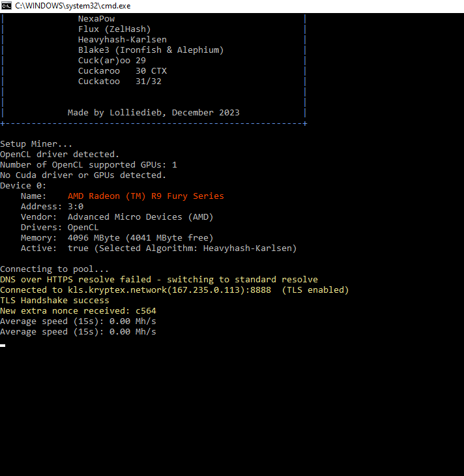
Task: Click the 'Device 0:' line
Action: pos(23,185)
